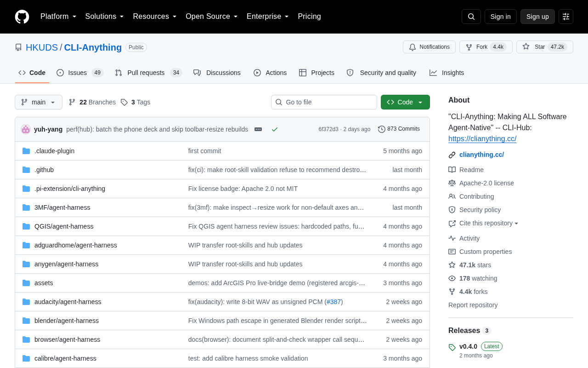Open the Security and quality tab
Viewport: 588px width, 368px height.
pyautogui.click(x=381, y=73)
